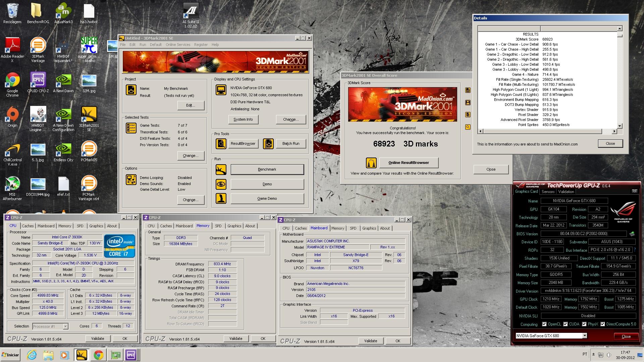Toggle the OpenCL checkbox in GPU-Z
The image size is (644, 362).
pyautogui.click(x=544, y=324)
